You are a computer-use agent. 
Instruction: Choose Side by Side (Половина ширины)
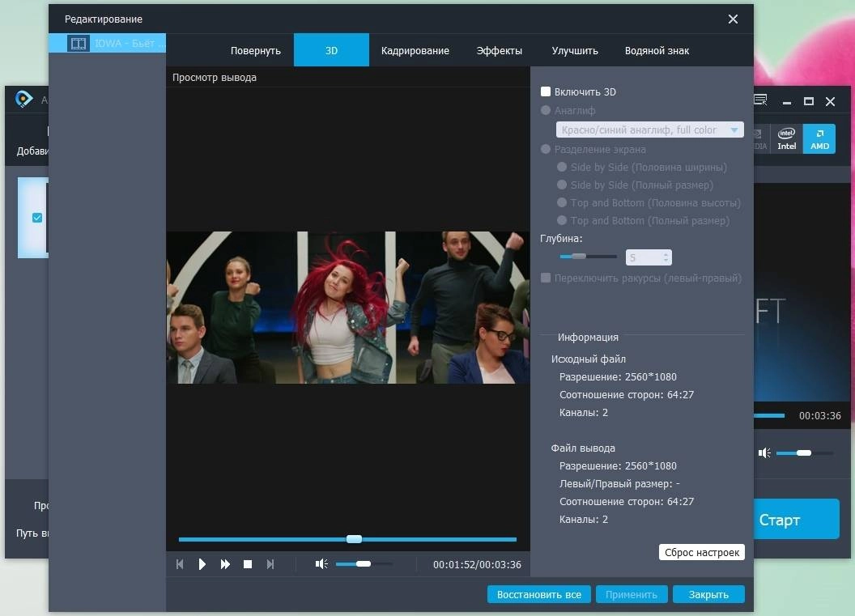click(562, 167)
